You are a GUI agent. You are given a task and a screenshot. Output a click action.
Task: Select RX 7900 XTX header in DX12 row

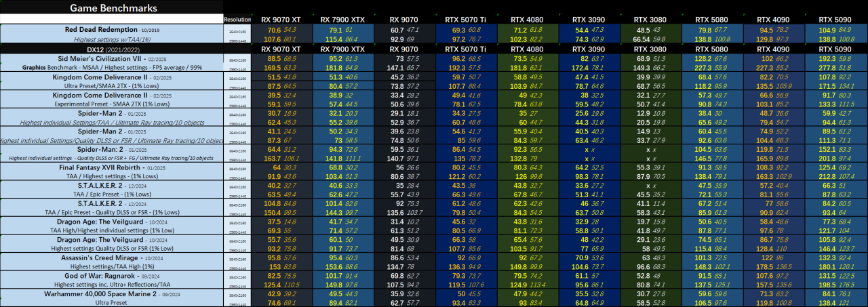tap(342, 49)
